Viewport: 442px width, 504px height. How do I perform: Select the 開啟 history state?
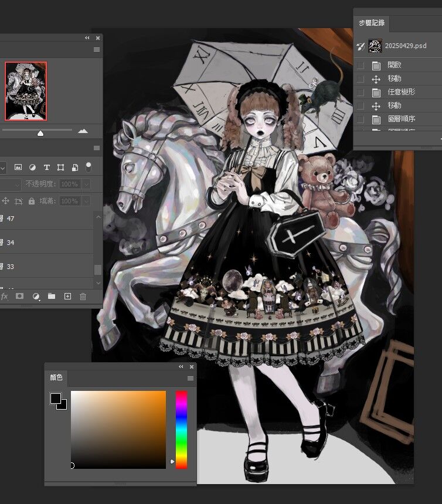[x=398, y=65]
